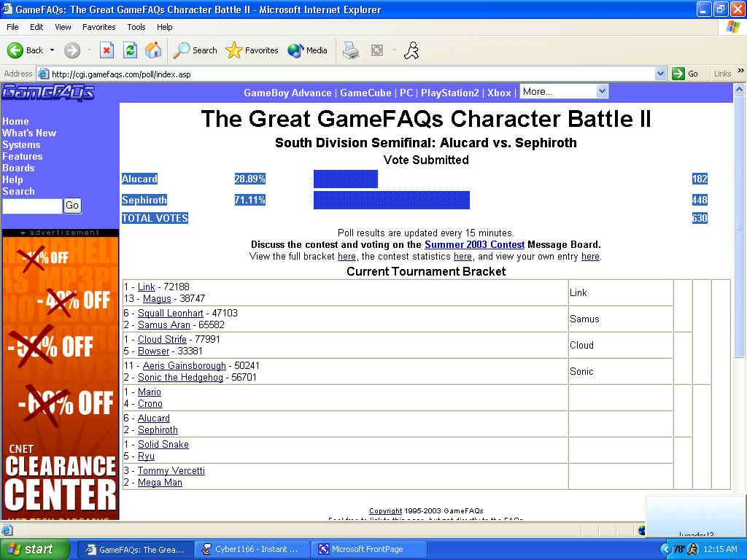
Task: Open Boards in the sidebar
Action: click(x=18, y=168)
